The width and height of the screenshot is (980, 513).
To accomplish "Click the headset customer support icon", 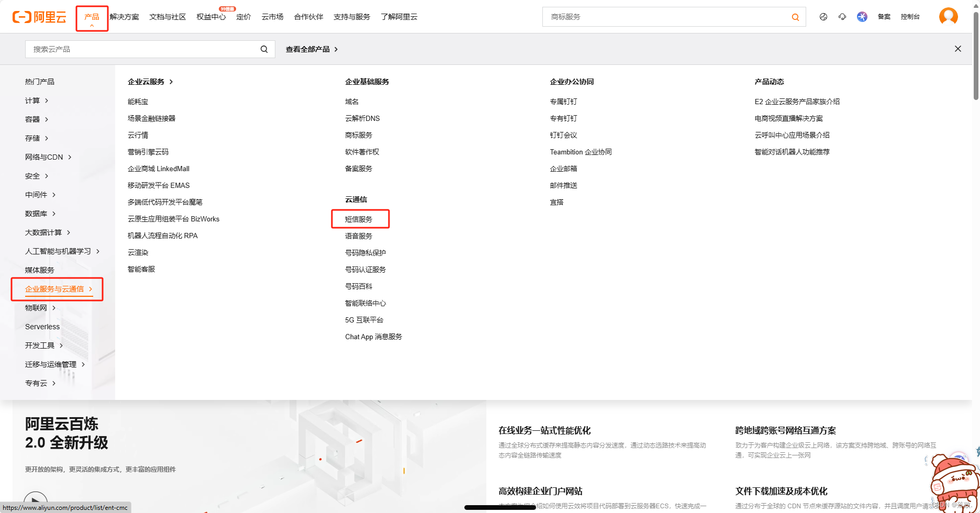I will (x=842, y=17).
